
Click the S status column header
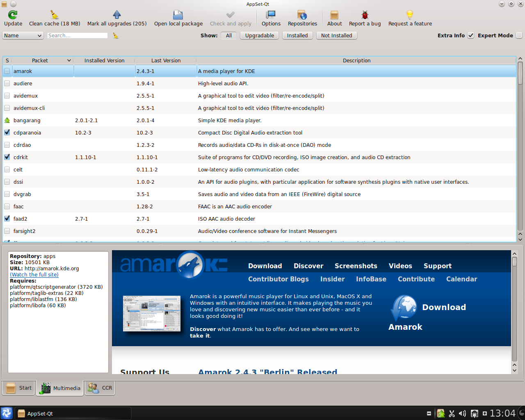pos(7,60)
